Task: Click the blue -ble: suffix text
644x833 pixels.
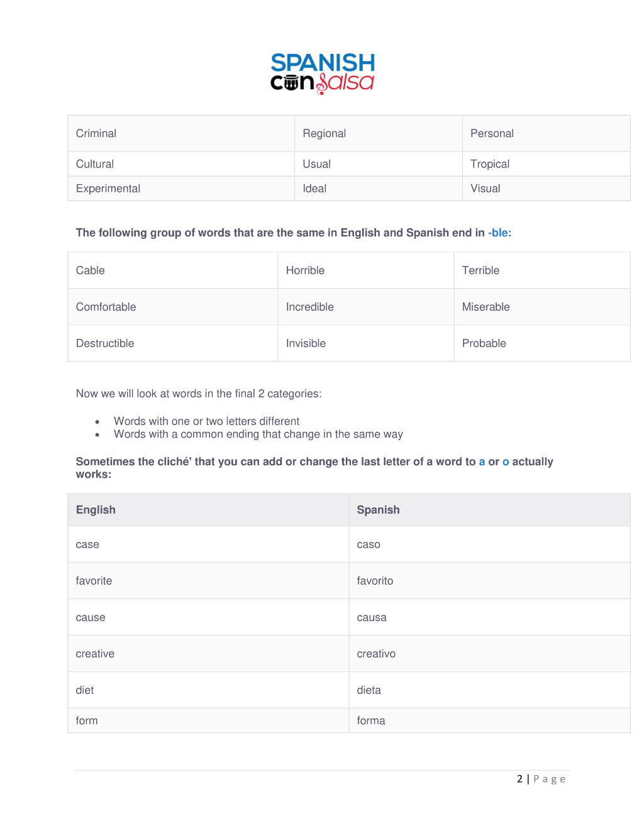Action: [x=499, y=233]
